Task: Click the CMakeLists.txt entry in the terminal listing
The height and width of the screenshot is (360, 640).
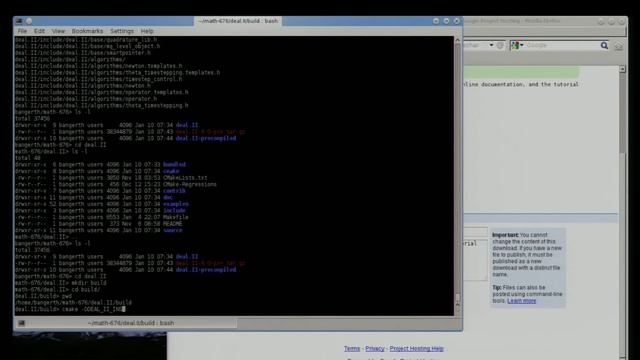Action: click(185, 178)
